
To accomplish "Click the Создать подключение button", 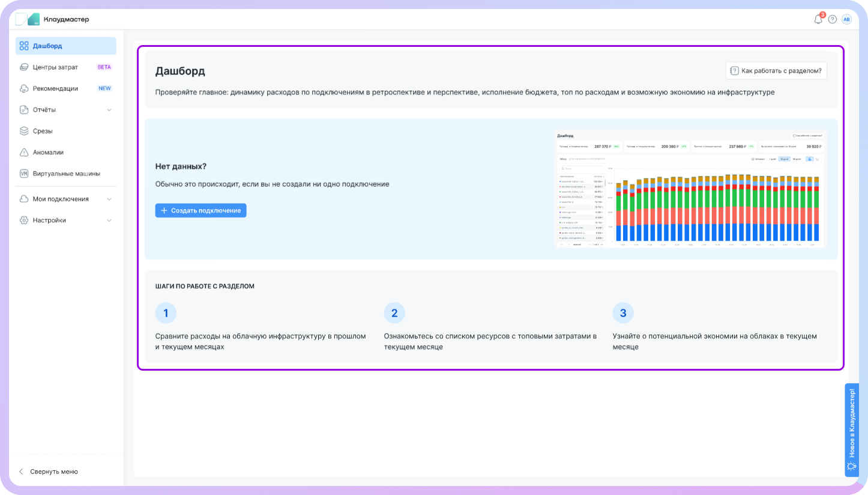I will (200, 210).
